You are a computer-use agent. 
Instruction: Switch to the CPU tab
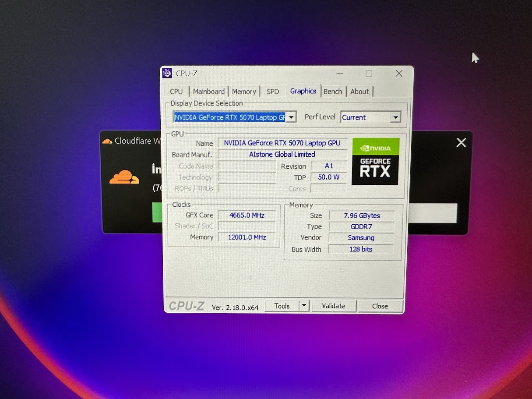point(176,92)
